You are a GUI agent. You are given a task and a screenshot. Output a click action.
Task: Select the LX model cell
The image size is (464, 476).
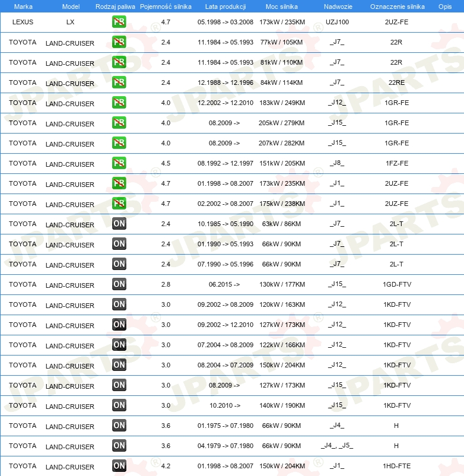[71, 22]
